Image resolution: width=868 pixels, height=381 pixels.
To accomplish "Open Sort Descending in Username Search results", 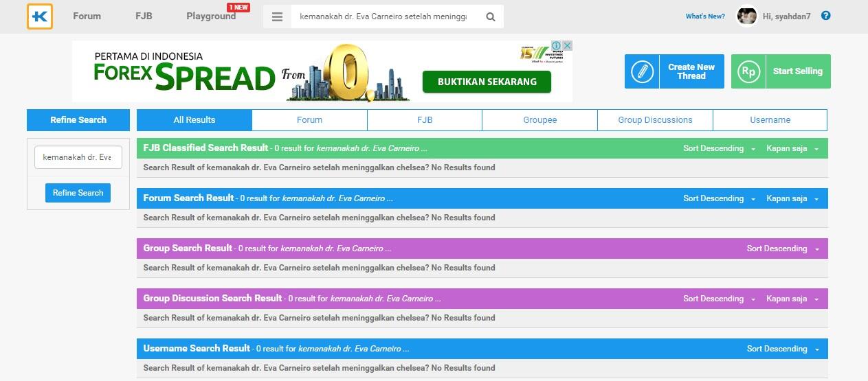I will (783, 349).
